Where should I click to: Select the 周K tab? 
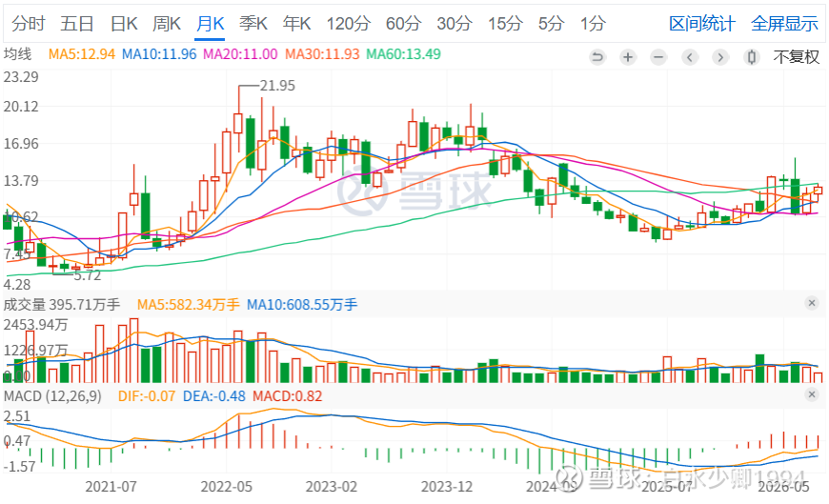pos(167,24)
